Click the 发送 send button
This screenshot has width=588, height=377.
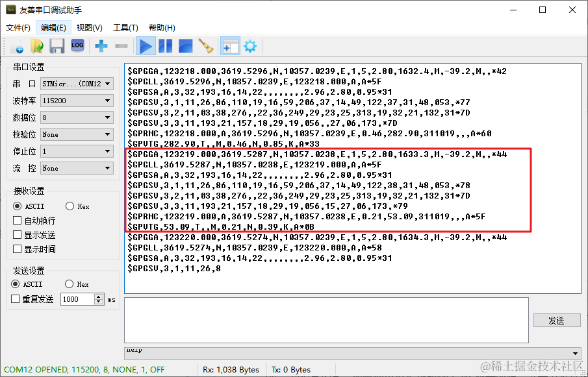(557, 321)
